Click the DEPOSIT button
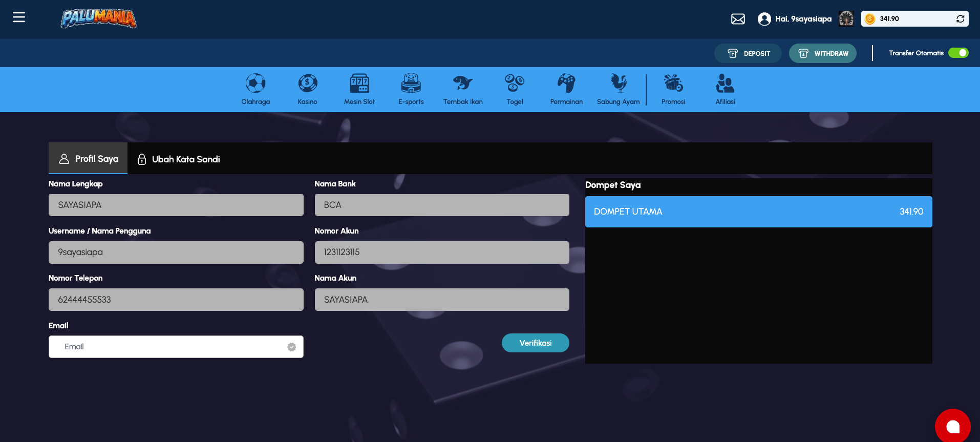980x442 pixels. coord(748,53)
